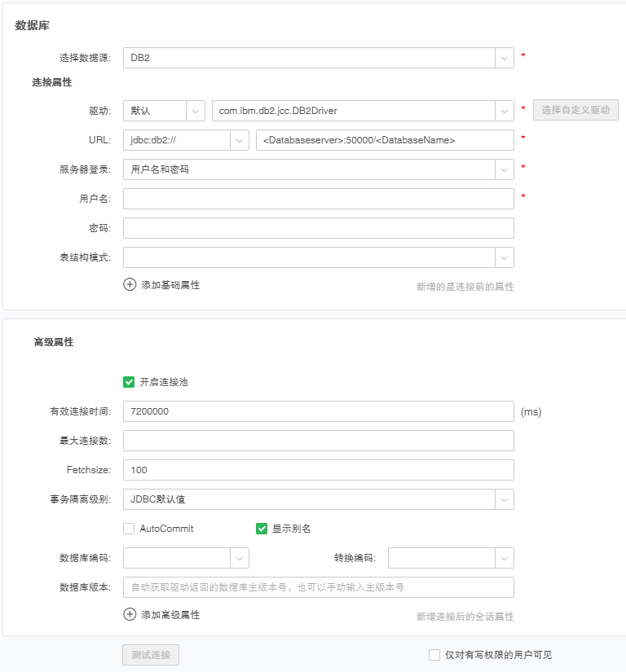The height and width of the screenshot is (672, 626).
Task: Expand the 表结构模式 dropdown
Action: pyautogui.click(x=505, y=257)
